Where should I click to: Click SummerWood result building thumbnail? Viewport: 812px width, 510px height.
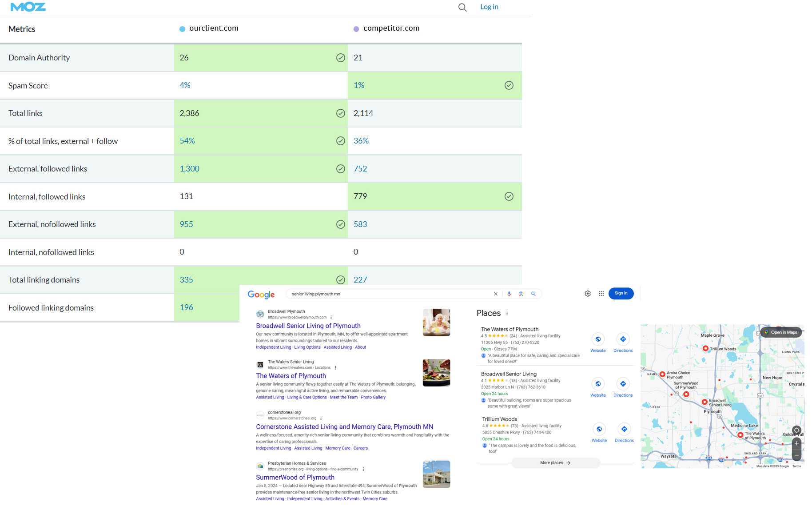click(436, 474)
